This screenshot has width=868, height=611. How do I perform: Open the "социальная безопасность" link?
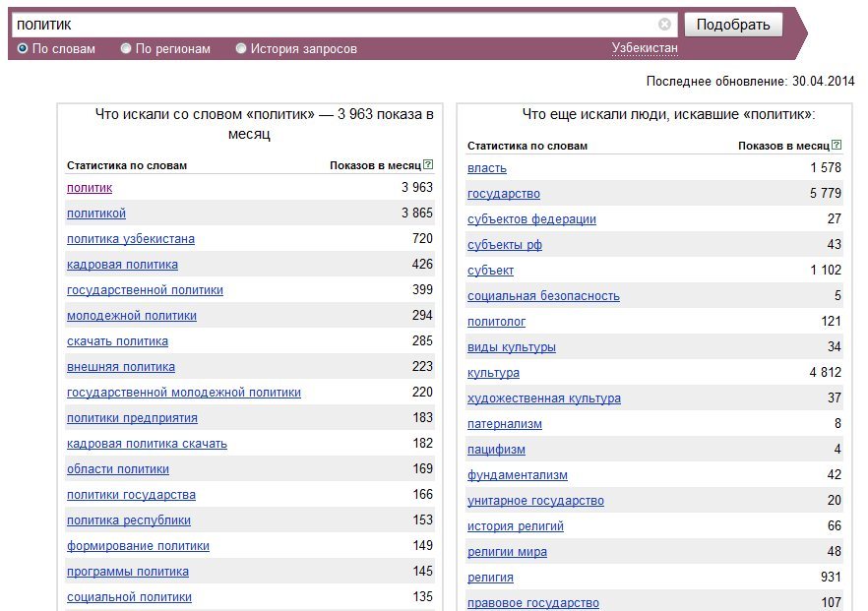click(x=543, y=295)
